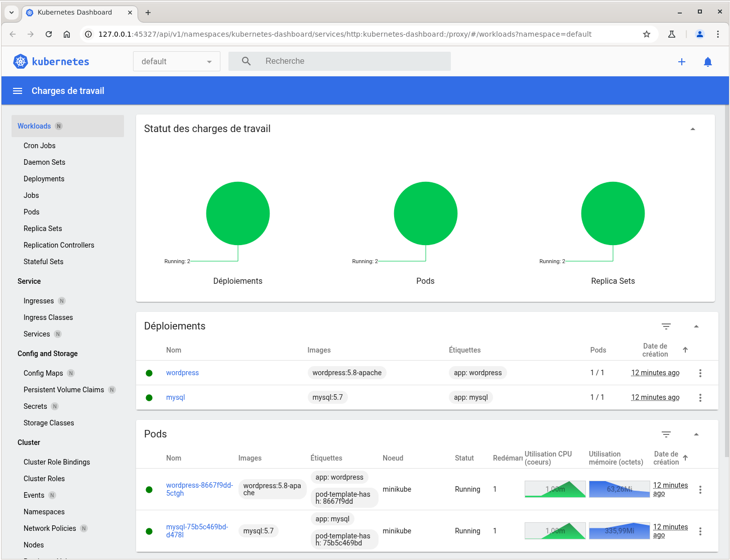Screen dimensions: 730x560
Task: Open Cluster Role Bindings in sidebar
Action: point(57,462)
